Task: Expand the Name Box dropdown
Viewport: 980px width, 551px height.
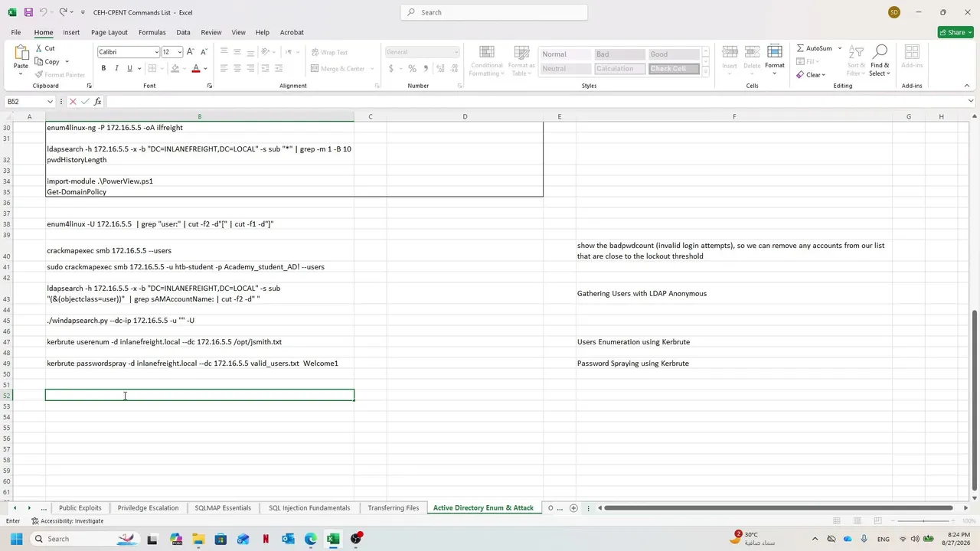Action: click(50, 102)
